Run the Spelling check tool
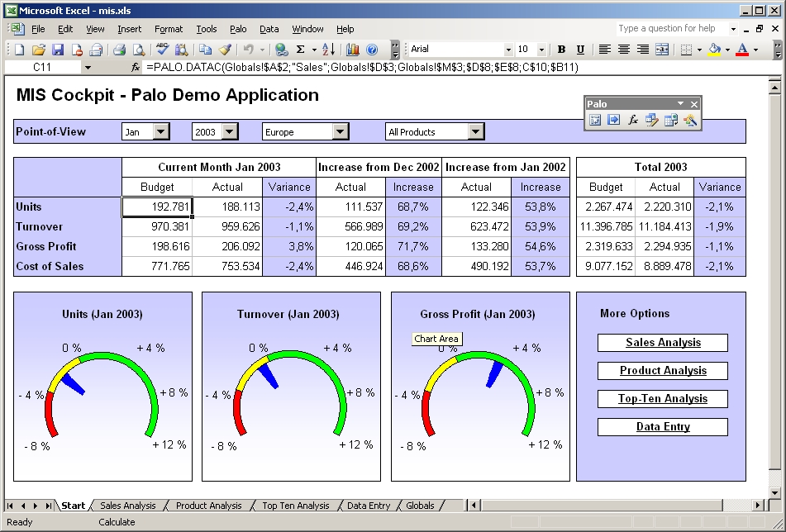The height and width of the screenshot is (532, 786). pyautogui.click(x=162, y=50)
